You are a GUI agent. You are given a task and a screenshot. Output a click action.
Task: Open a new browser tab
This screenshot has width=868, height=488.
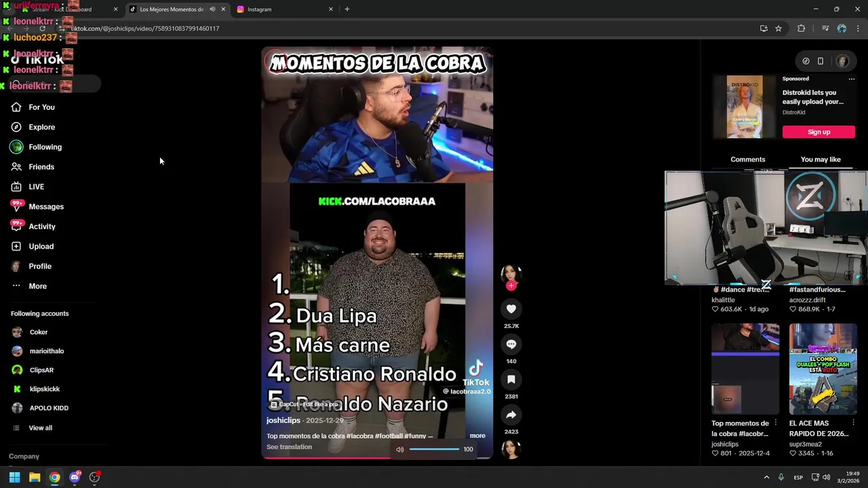[x=347, y=9]
